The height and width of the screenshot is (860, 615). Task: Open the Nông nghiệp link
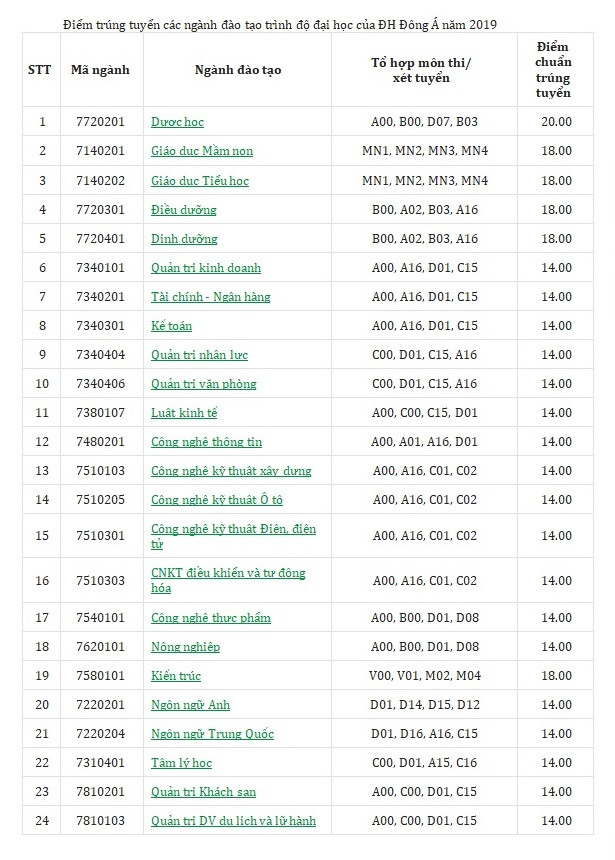coord(186,647)
